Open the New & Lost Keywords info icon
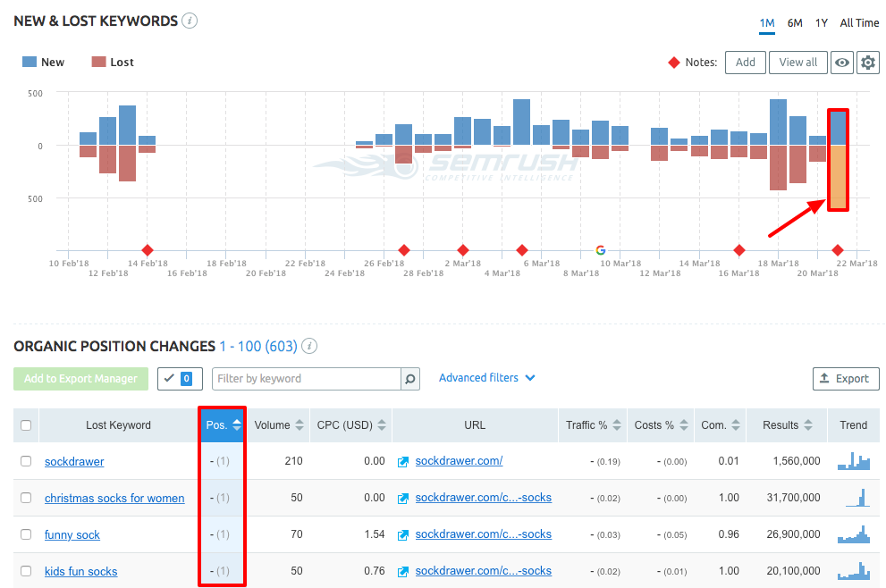 tap(190, 21)
